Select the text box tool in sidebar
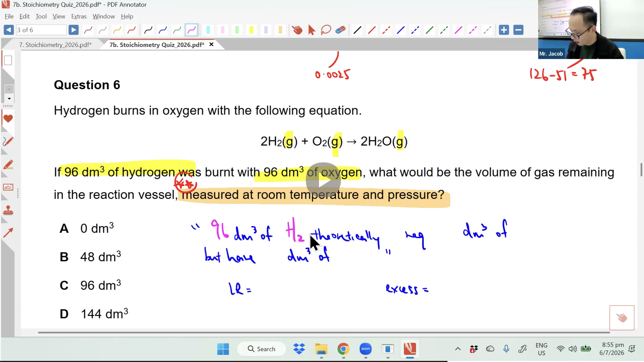The image size is (644, 362). 8,187
